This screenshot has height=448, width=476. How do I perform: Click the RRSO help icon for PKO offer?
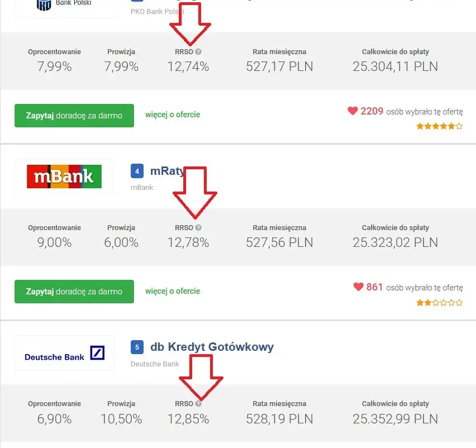pos(198,52)
